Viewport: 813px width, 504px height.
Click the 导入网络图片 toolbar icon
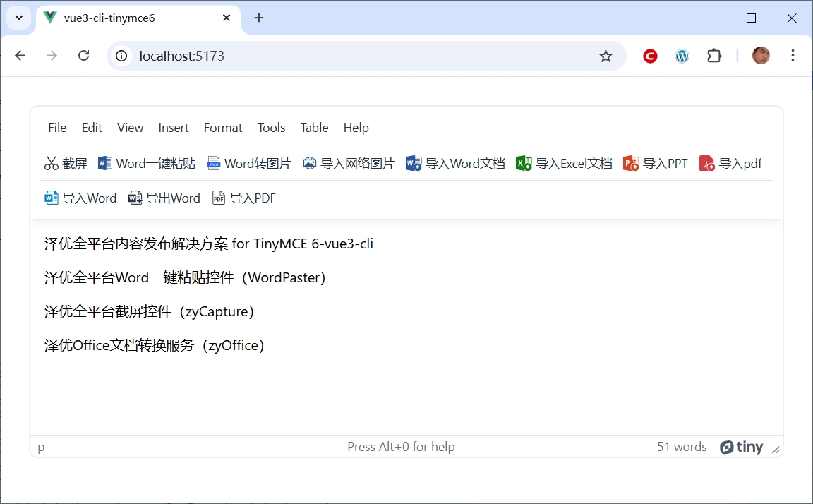click(x=310, y=164)
